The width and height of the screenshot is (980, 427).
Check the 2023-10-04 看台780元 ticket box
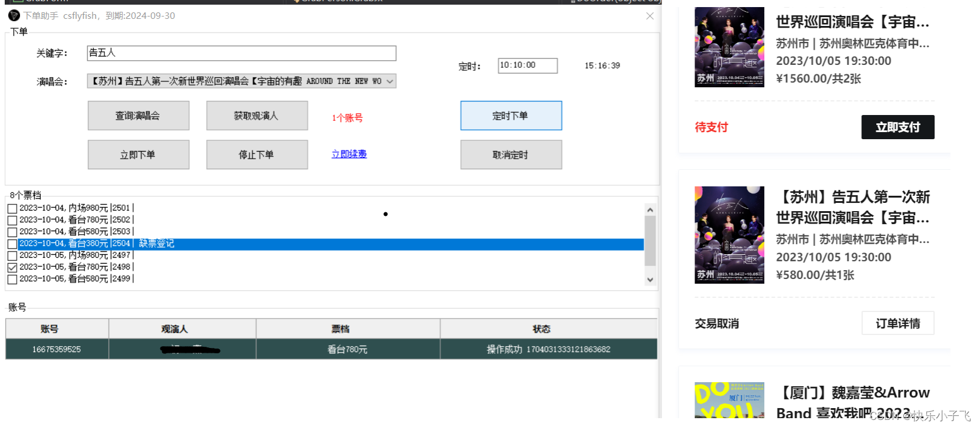coord(12,220)
